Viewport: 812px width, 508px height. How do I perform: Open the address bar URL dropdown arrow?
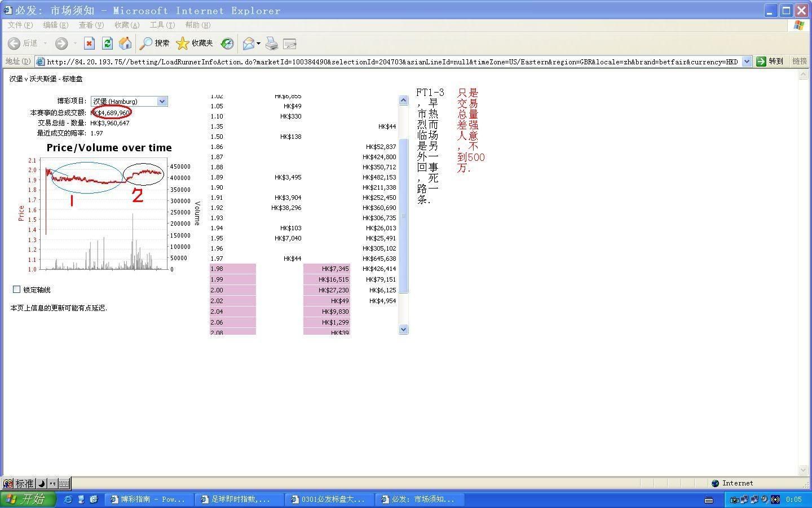tap(747, 62)
